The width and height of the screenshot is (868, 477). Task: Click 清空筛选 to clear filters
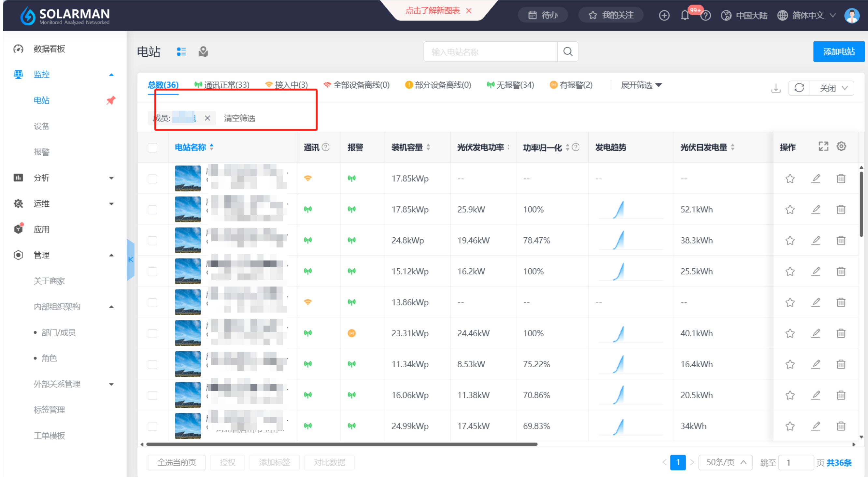tap(240, 118)
